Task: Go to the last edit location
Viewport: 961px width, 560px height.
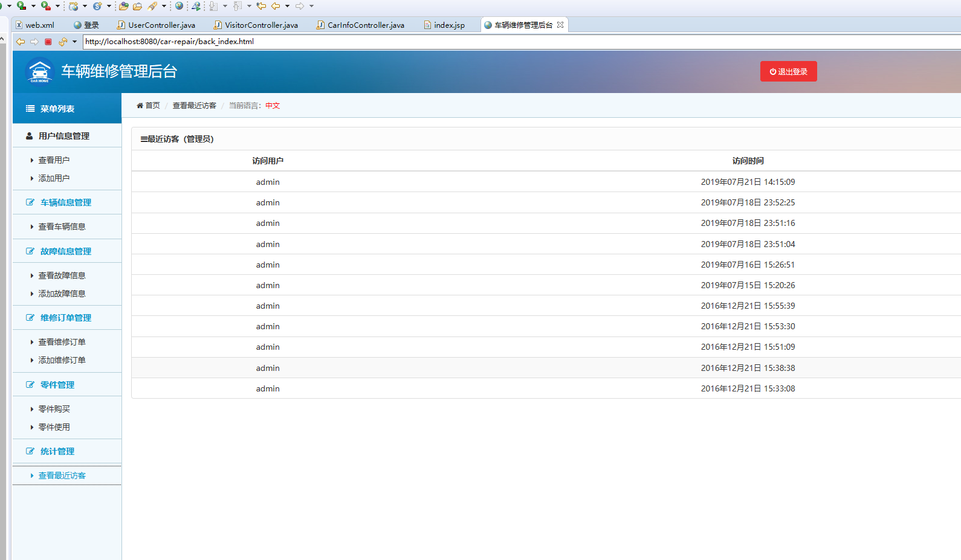Action: point(261,6)
